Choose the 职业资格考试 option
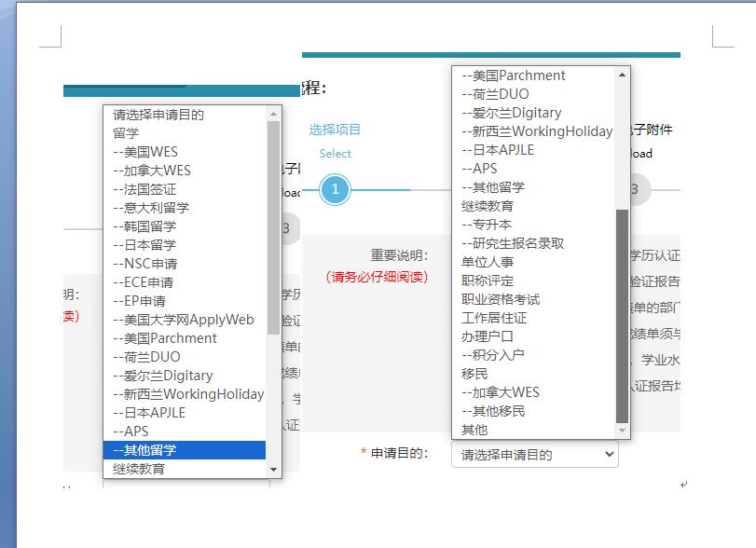Screen dimensions: 756x548 [x=501, y=299]
